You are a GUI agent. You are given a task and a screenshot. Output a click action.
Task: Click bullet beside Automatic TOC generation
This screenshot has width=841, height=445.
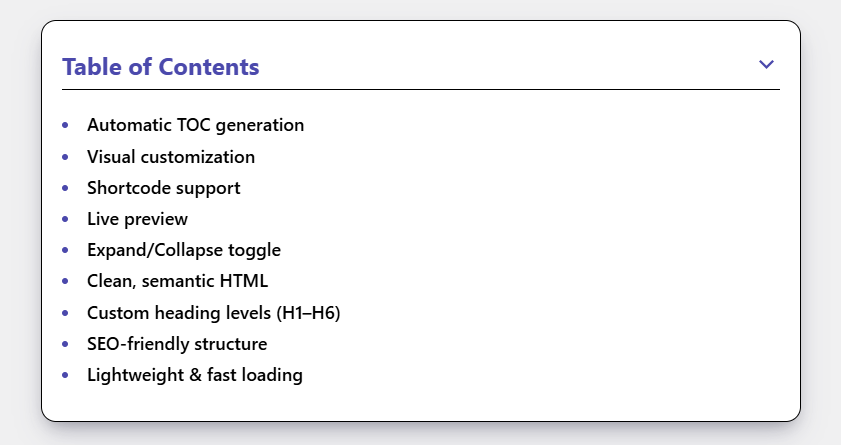pos(65,125)
